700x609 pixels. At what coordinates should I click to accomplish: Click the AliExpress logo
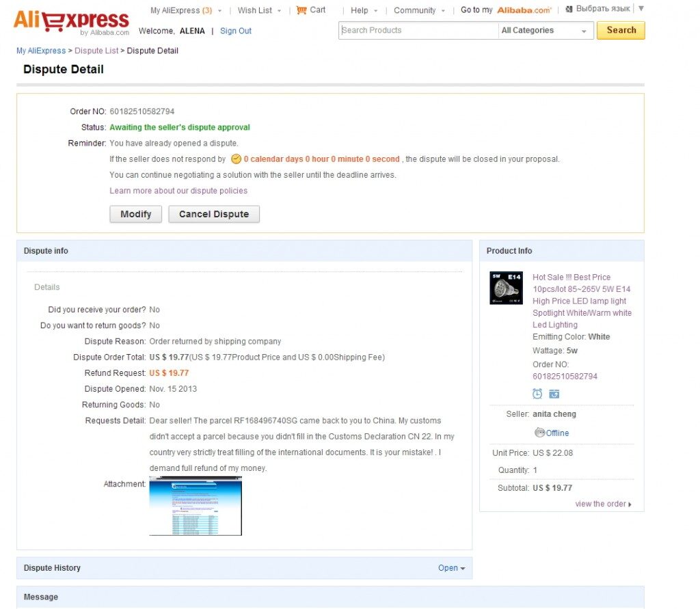pos(71,23)
